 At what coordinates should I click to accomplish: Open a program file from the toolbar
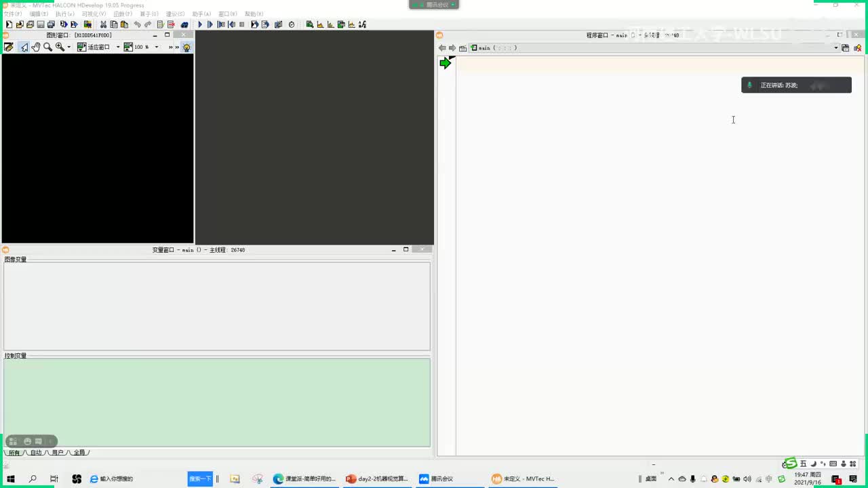point(20,24)
